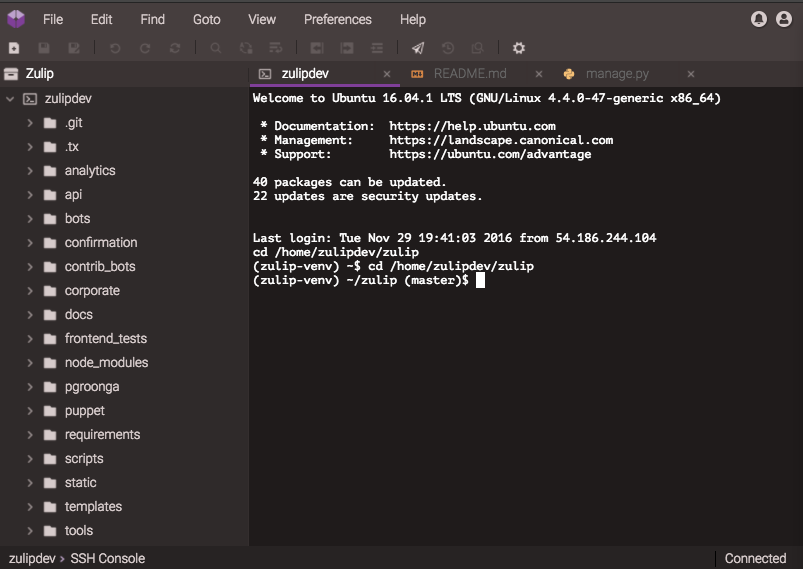Expand the templates folder chevron

point(30,507)
